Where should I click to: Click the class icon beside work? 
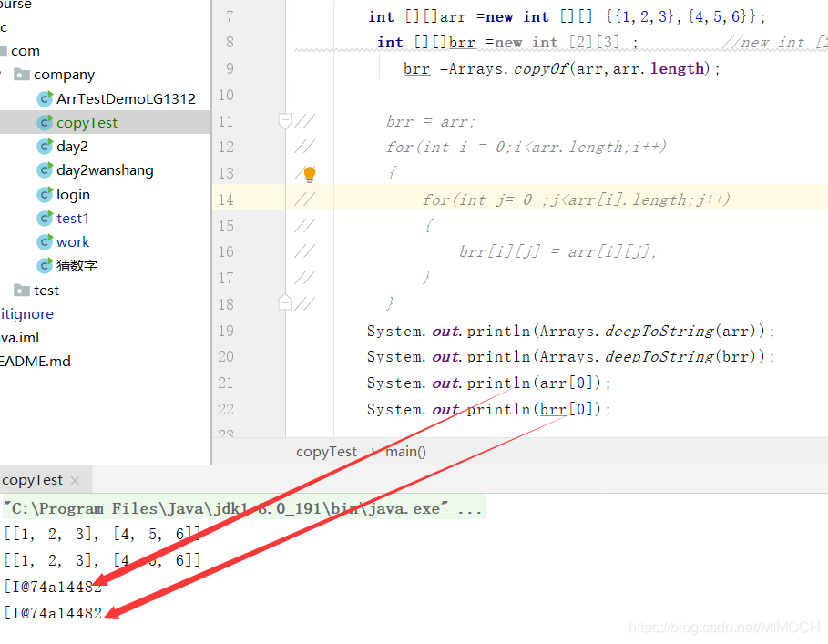coord(45,241)
